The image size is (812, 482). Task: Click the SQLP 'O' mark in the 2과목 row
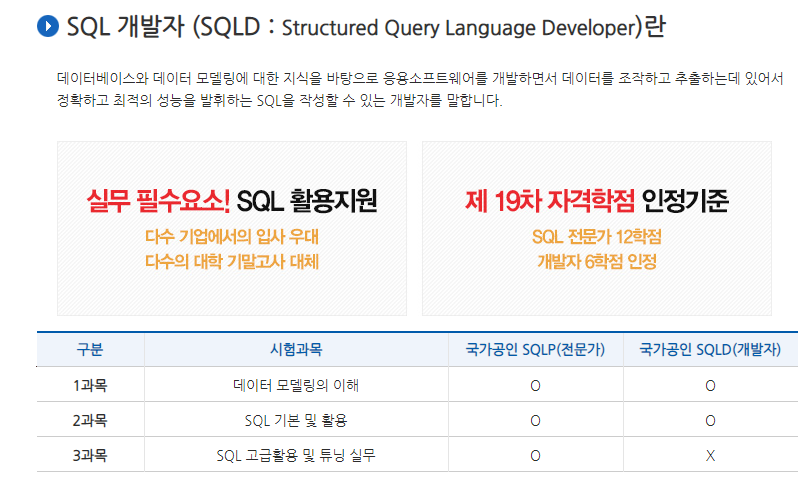535,421
